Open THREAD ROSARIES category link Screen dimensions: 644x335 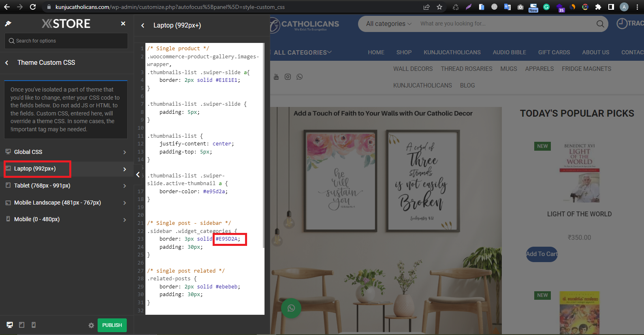[467, 69]
